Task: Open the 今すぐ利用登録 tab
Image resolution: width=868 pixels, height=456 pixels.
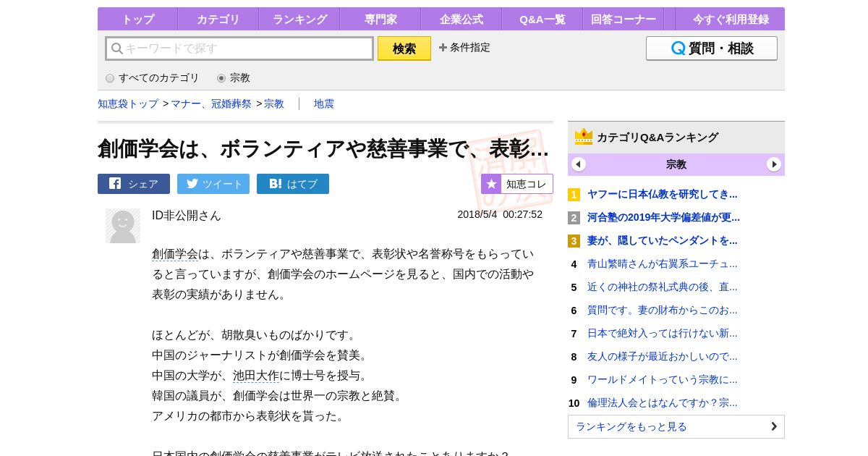Action: pyautogui.click(x=731, y=20)
